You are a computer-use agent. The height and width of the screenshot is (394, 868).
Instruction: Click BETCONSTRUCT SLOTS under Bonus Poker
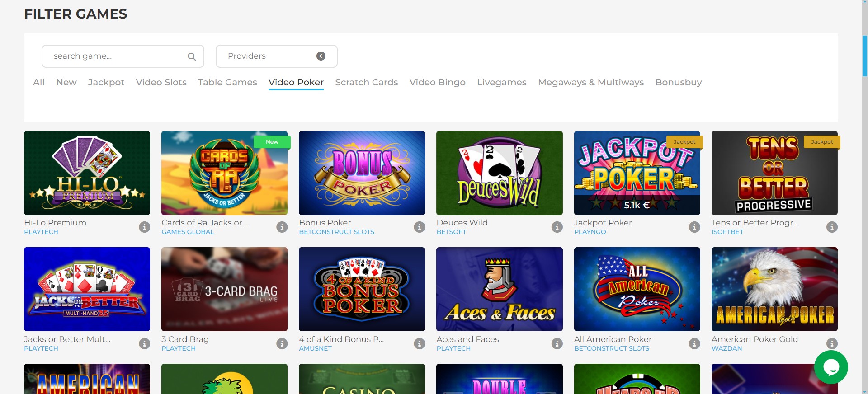point(336,232)
